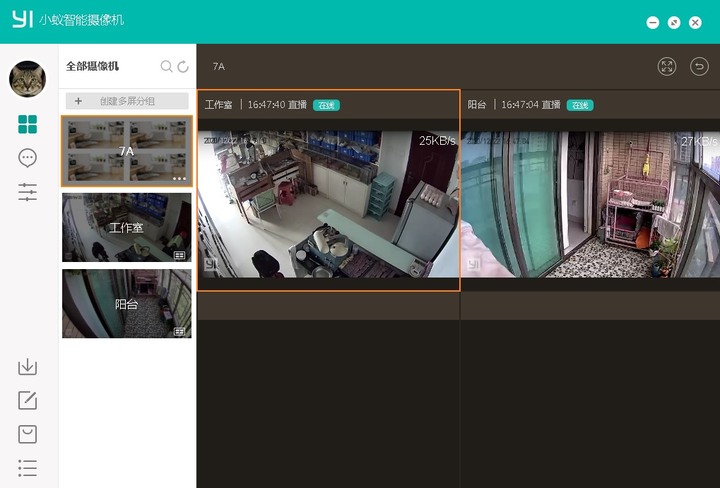
Task: Select the 工作室 camera thumbnail
Action: click(127, 227)
